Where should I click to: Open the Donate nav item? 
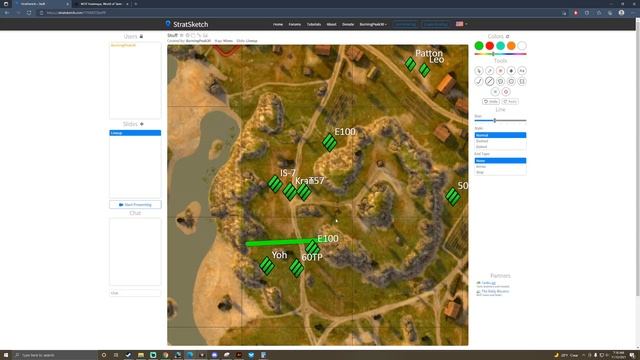click(x=348, y=24)
